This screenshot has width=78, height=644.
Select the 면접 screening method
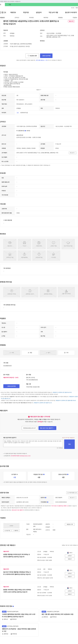[x=30, y=353]
